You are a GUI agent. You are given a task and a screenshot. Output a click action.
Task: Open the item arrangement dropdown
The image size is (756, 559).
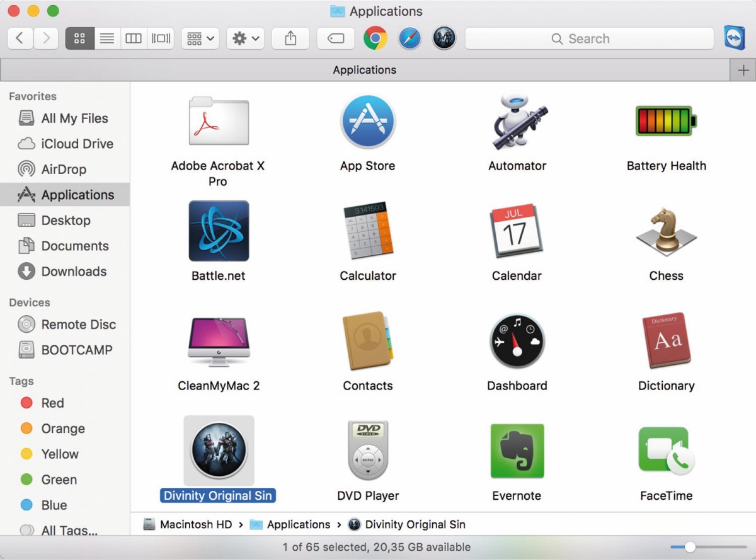[x=200, y=38]
